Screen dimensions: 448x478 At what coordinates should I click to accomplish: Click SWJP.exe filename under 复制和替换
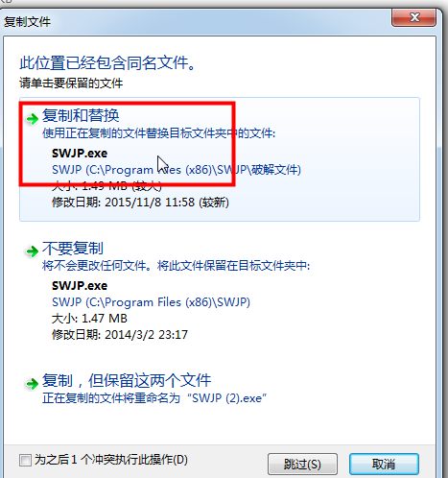tap(80, 154)
